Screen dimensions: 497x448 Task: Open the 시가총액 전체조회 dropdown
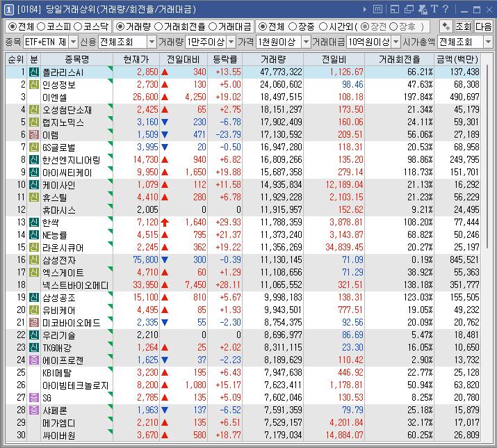click(x=488, y=42)
